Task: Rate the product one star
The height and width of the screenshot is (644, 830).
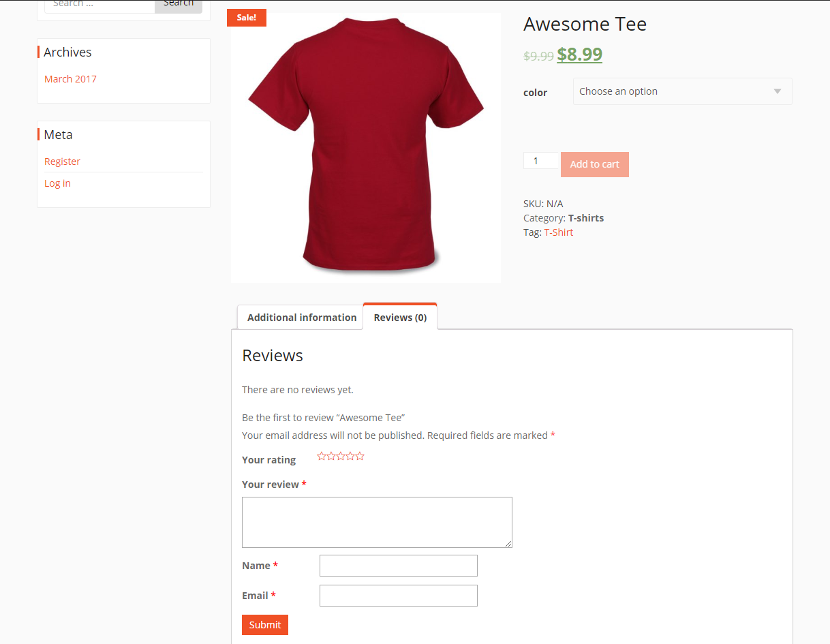Action: [x=322, y=456]
